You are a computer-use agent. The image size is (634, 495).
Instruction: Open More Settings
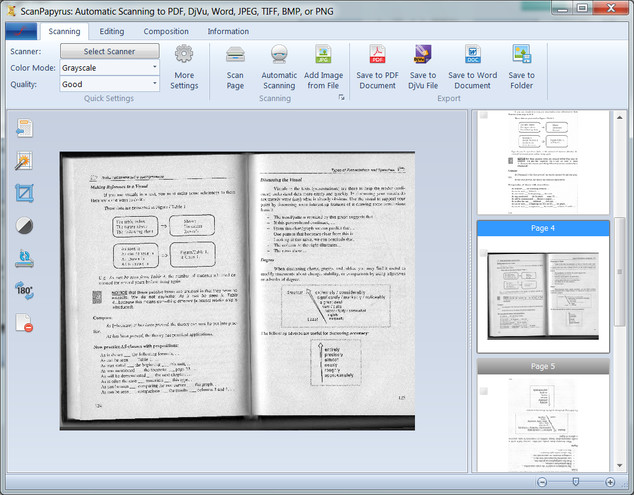[184, 66]
